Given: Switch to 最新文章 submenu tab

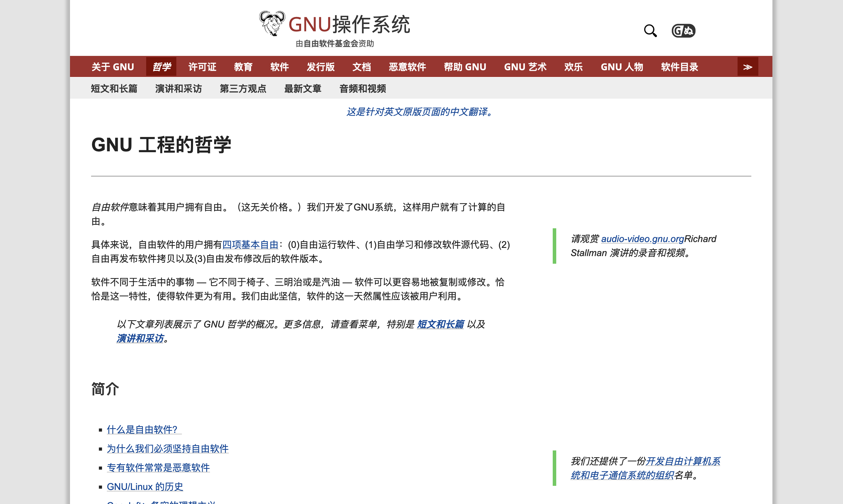Looking at the screenshot, I should [303, 88].
